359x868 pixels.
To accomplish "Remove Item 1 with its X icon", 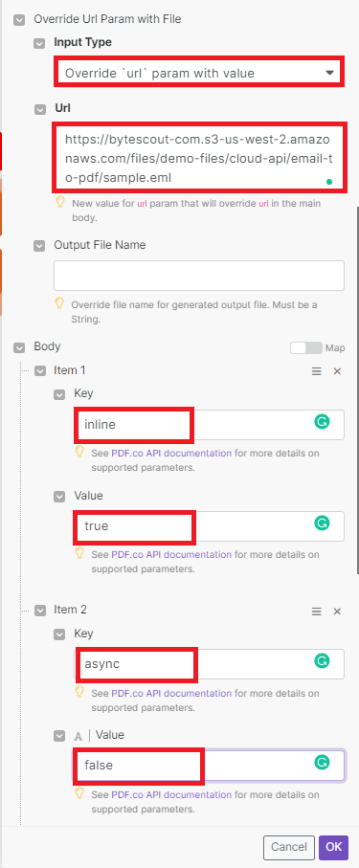I will tap(337, 371).
